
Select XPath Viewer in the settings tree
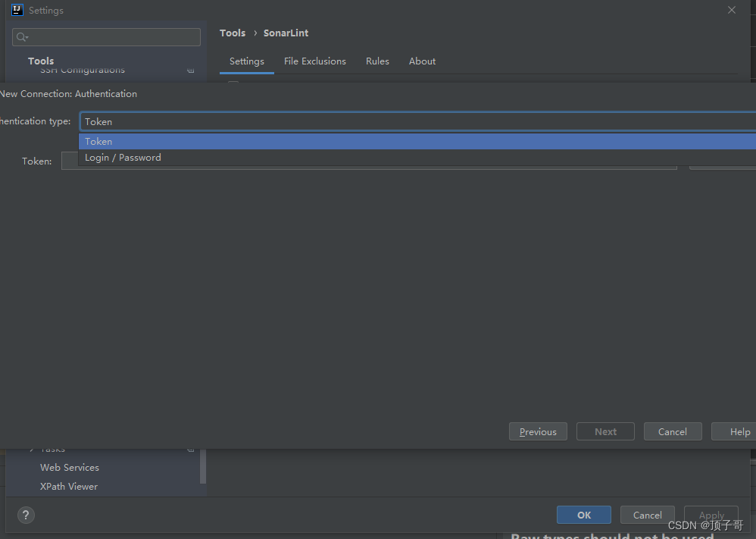tap(67, 486)
